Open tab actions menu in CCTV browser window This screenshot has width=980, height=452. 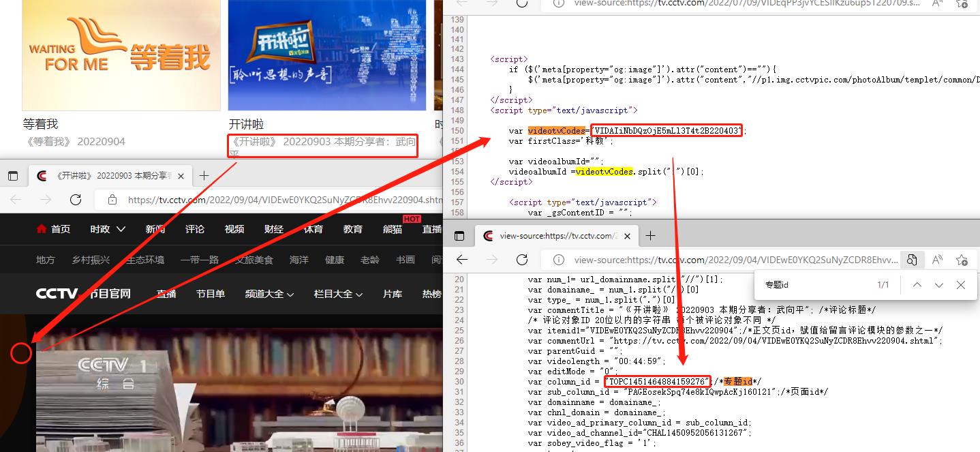coord(13,176)
